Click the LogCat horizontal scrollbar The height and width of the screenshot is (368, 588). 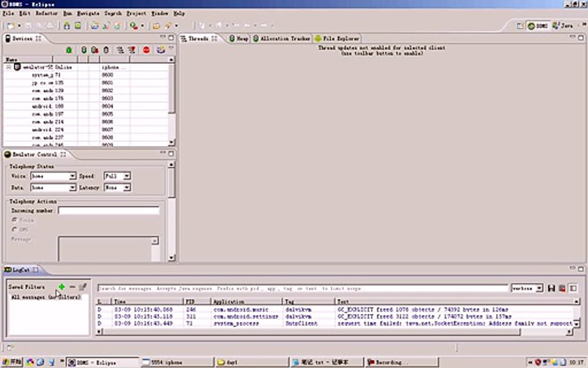pos(334,332)
